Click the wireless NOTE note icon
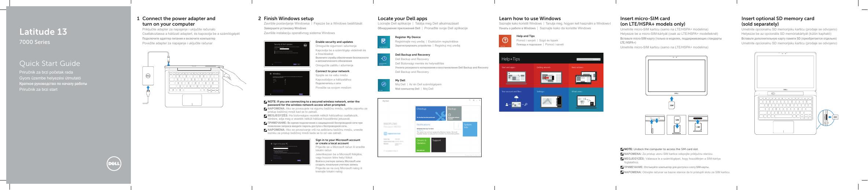Screen dimensions: 868x190 266,102
